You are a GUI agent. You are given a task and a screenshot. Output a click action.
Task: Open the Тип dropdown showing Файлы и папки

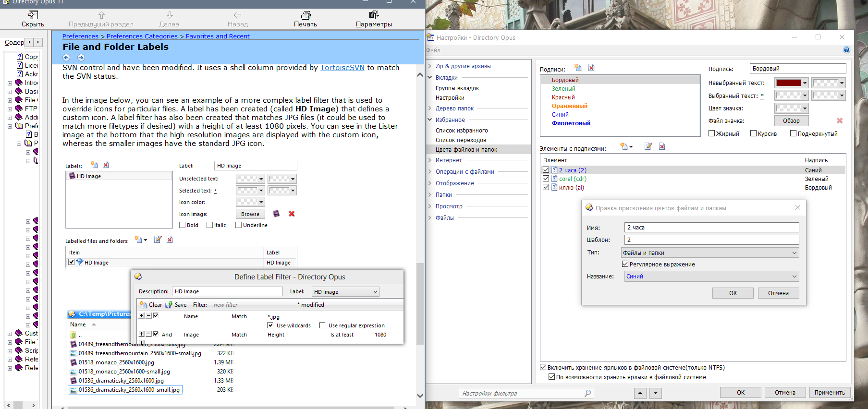pyautogui.click(x=710, y=253)
